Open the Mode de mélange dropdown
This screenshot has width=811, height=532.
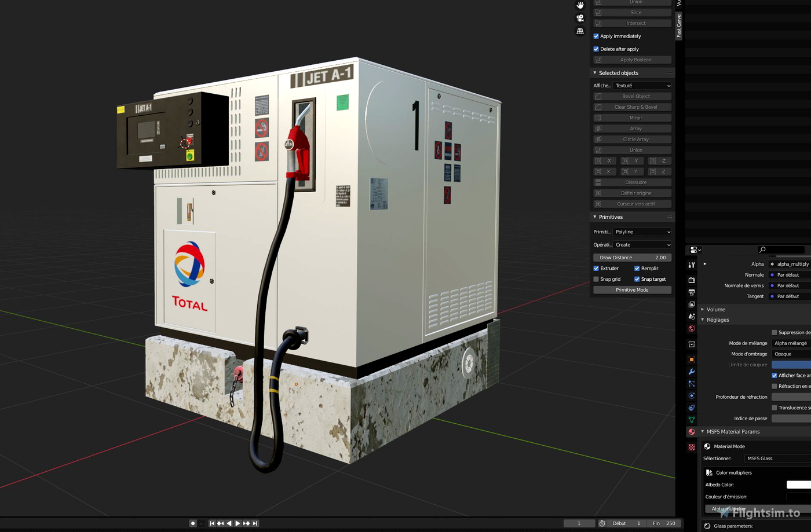click(x=791, y=343)
